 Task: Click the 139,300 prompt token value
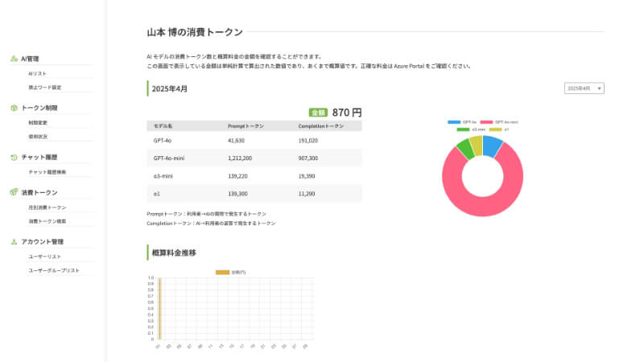(x=237, y=194)
